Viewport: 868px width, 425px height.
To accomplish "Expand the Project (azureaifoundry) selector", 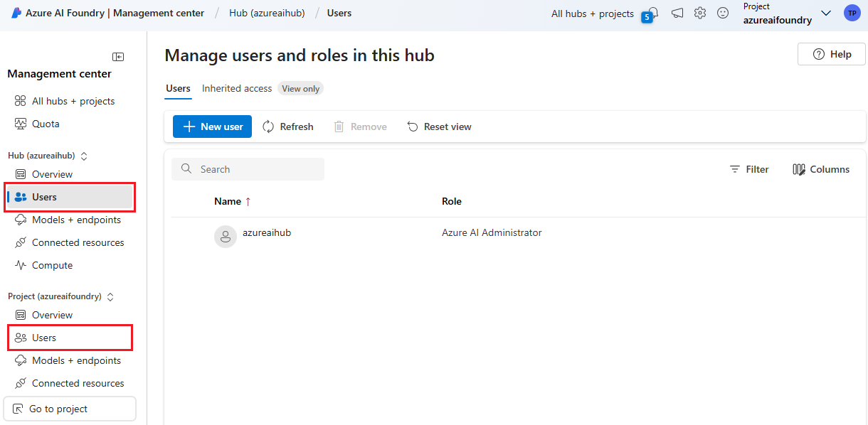I will click(x=110, y=296).
